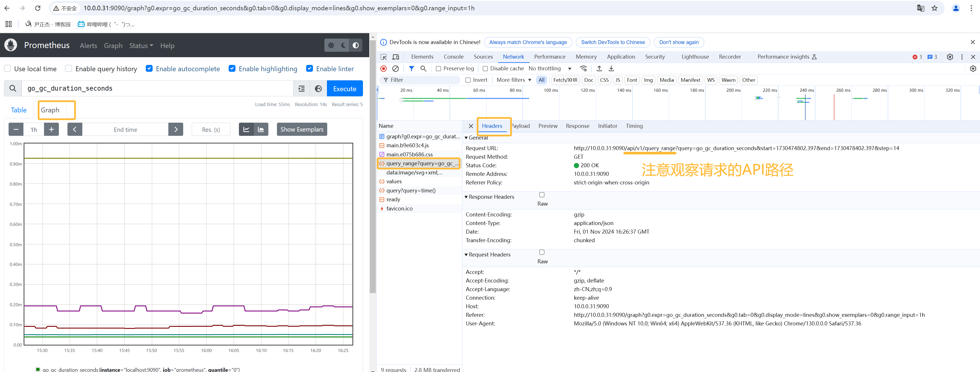Click the Show Exemplars button

(x=302, y=130)
